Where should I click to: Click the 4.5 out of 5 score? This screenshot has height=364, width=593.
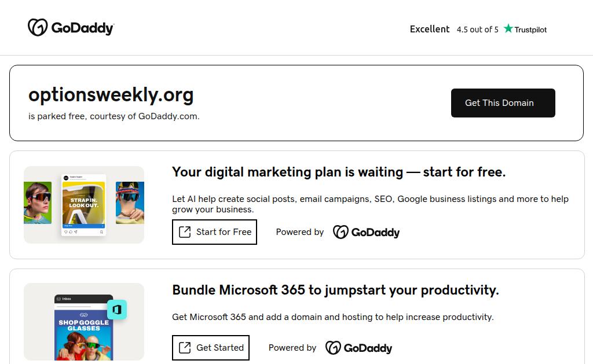tap(477, 30)
